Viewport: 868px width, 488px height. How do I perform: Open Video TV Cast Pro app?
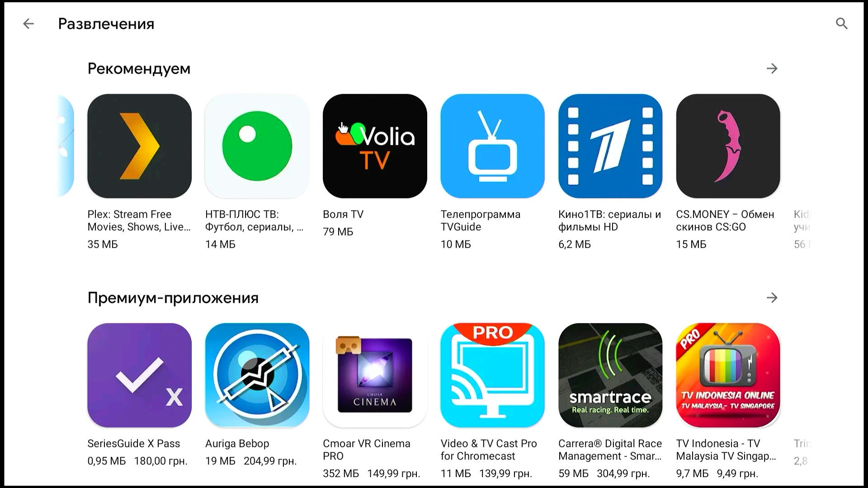pos(492,375)
